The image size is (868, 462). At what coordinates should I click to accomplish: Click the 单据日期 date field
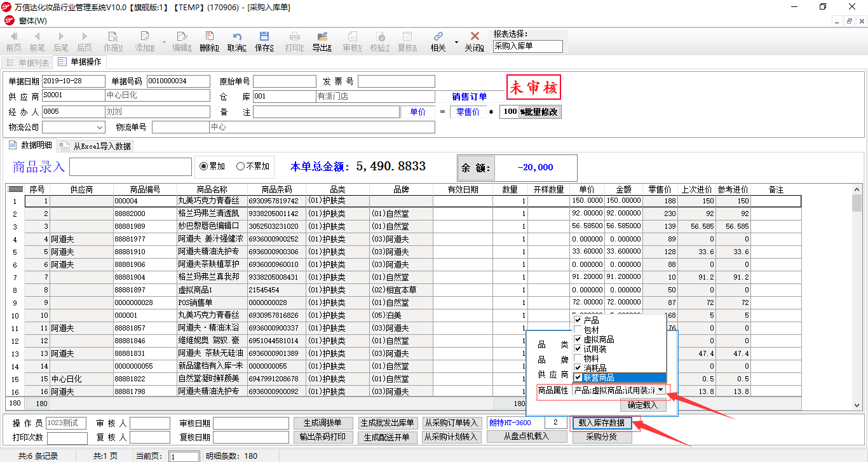[73, 81]
